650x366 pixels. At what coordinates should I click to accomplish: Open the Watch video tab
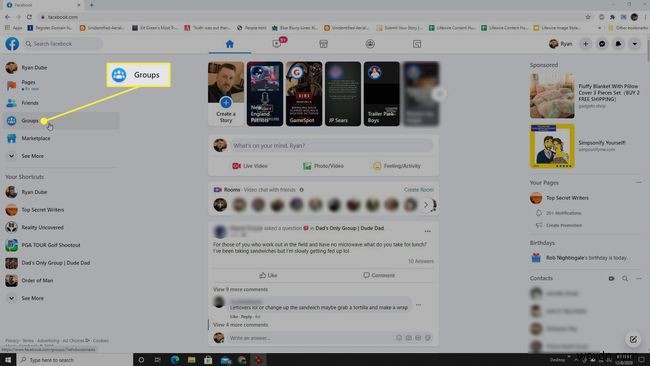pos(277,44)
